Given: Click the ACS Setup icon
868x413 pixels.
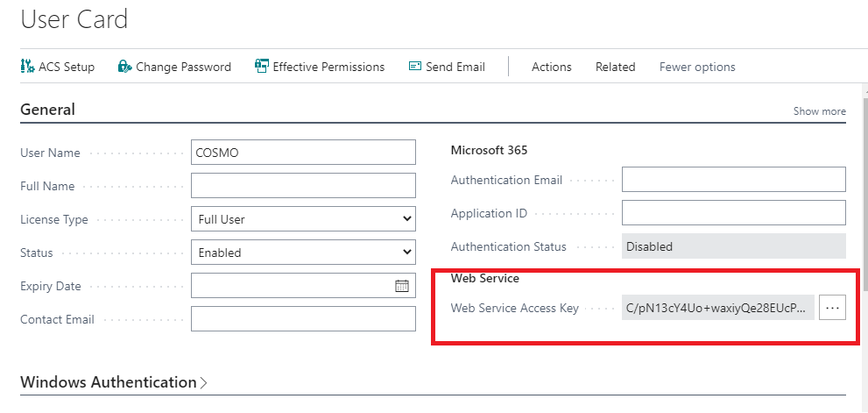Looking at the screenshot, I should click(27, 67).
